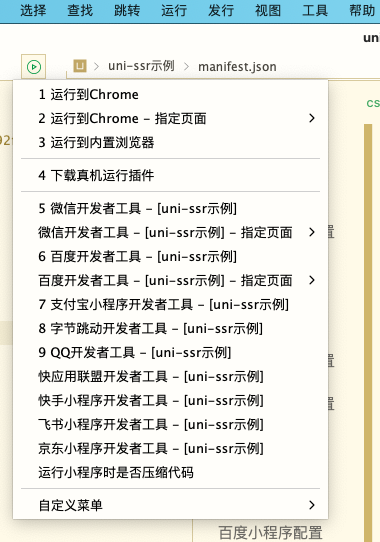Choose 1 运行到Chrome
Image resolution: width=380 pixels, height=542 pixels.
170,94
